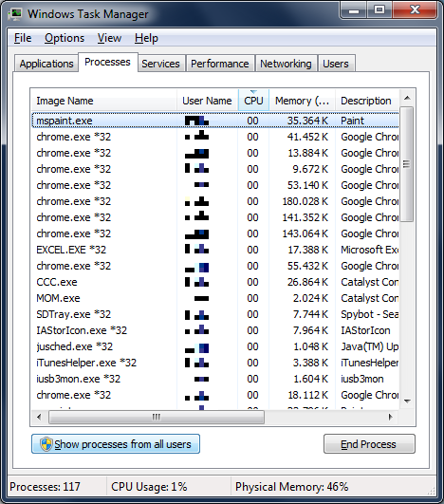
Task: Click CPU Usage: 1% in status bar
Action: [x=149, y=486]
